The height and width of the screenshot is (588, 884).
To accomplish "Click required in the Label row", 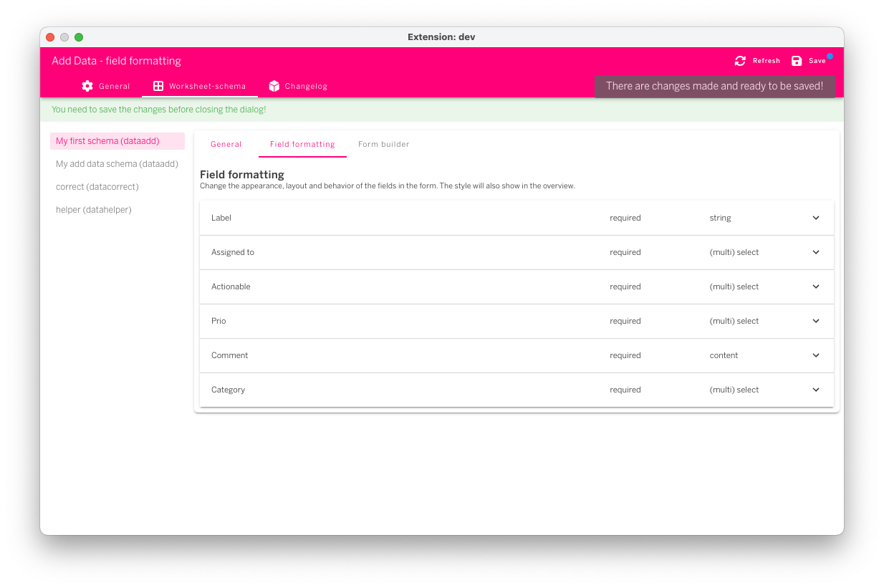I will click(x=625, y=218).
